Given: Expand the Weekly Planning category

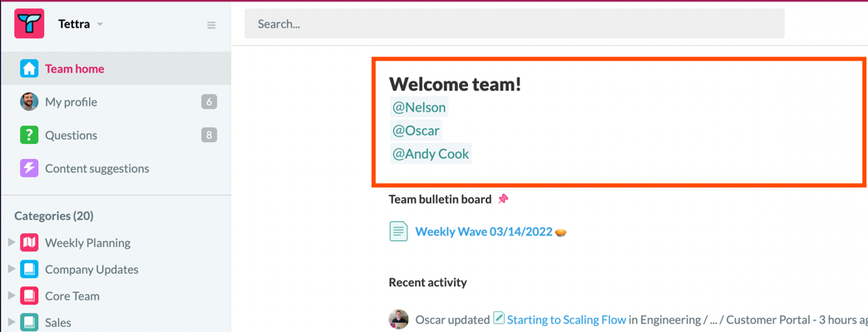Looking at the screenshot, I should click(x=12, y=243).
